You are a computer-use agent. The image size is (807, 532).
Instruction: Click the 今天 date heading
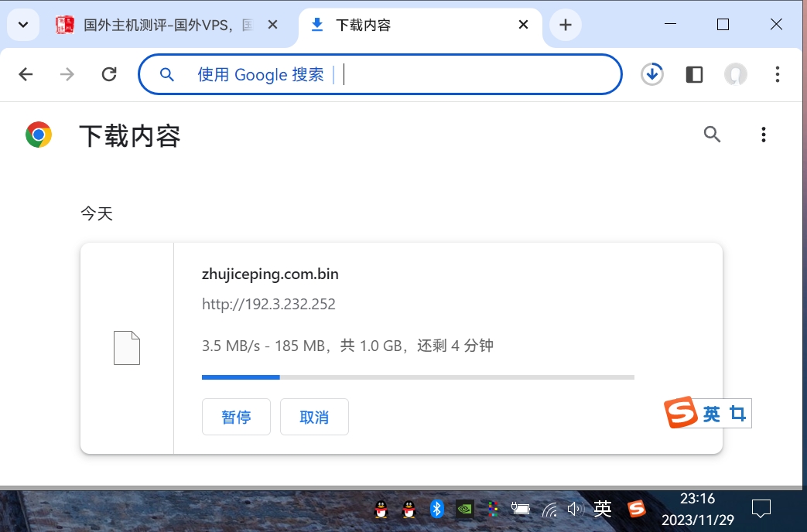(x=97, y=213)
